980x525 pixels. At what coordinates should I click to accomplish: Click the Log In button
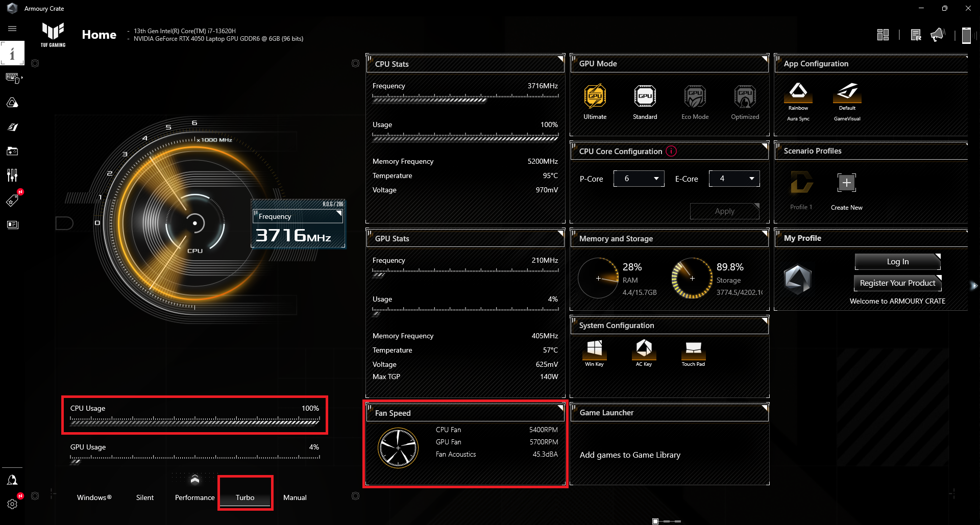pyautogui.click(x=897, y=262)
